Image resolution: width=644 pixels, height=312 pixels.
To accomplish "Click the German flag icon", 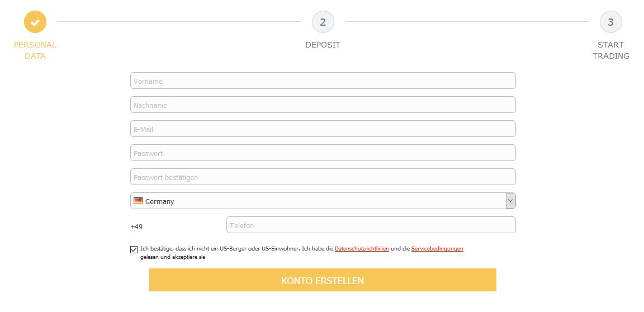I will [x=138, y=201].
